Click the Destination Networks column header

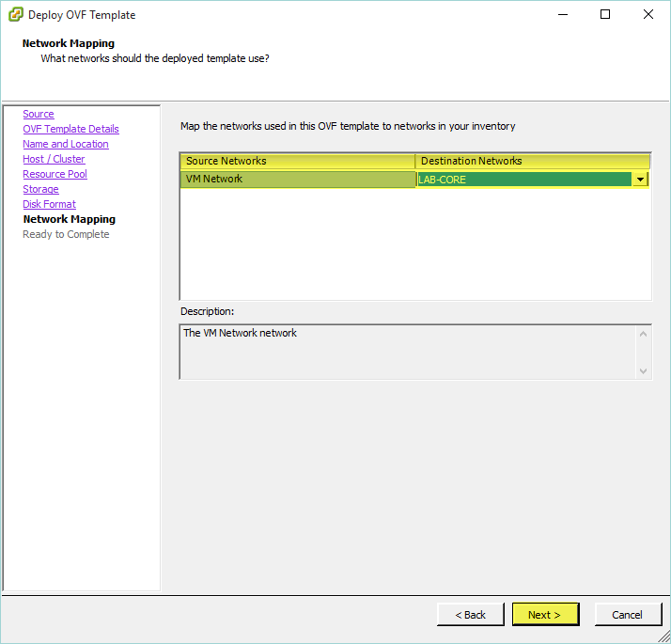(x=532, y=161)
